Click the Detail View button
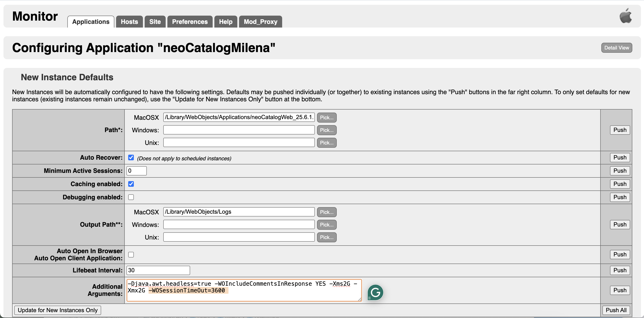 616,48
